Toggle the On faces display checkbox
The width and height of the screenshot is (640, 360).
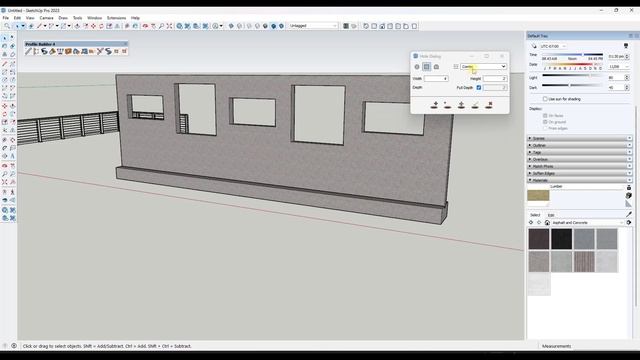point(545,116)
